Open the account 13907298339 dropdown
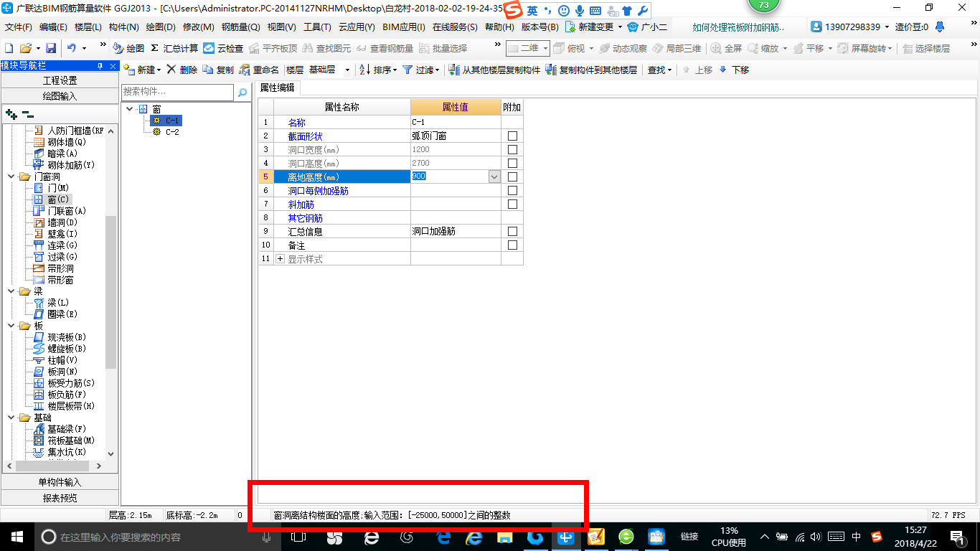 (885, 27)
